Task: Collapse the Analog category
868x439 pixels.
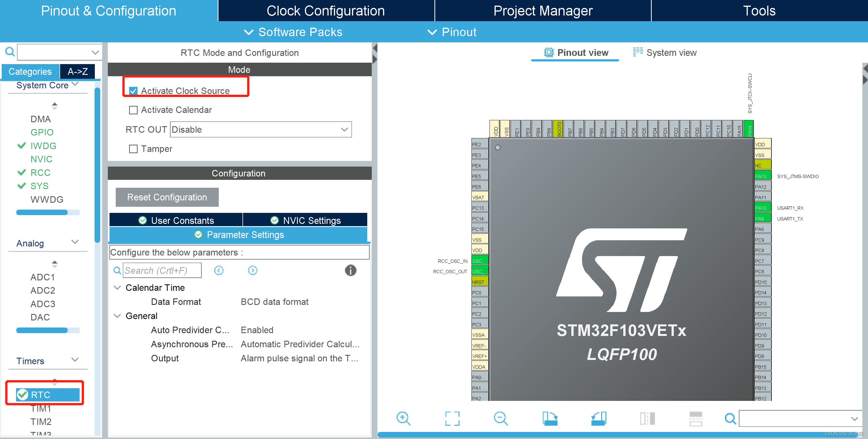Action: point(75,242)
